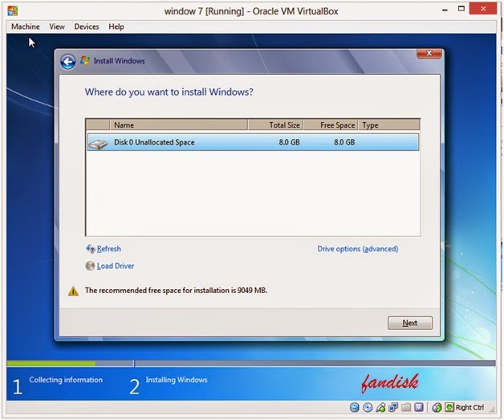Click the 8.0 GB free space value
504x420 pixels.
[344, 142]
